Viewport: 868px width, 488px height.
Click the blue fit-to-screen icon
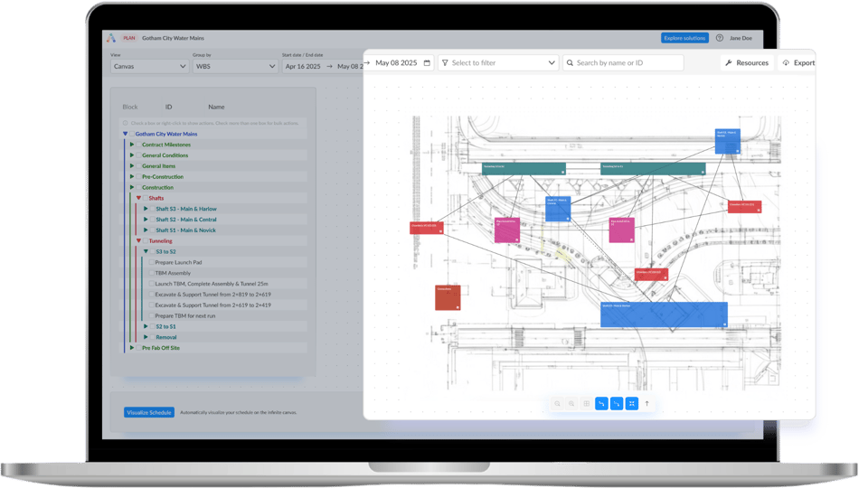pos(632,404)
